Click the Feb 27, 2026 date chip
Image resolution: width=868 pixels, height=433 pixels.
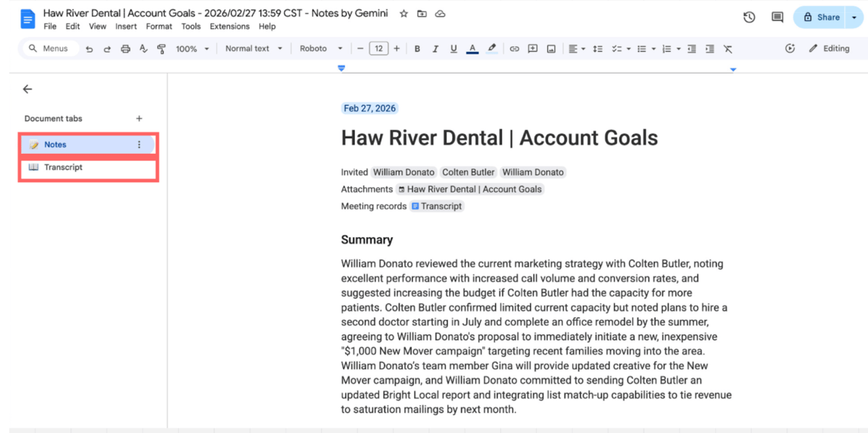click(370, 108)
